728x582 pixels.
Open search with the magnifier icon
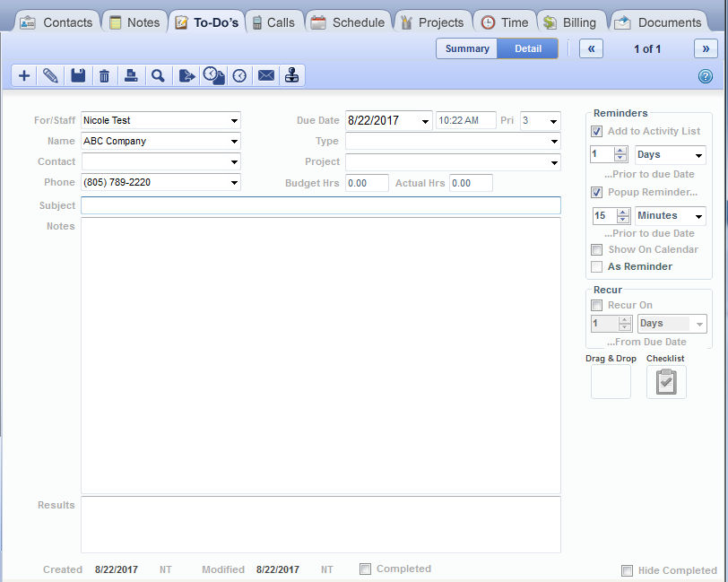point(158,75)
